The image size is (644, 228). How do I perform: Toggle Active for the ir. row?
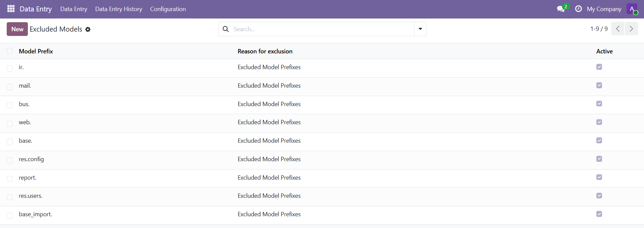click(599, 67)
